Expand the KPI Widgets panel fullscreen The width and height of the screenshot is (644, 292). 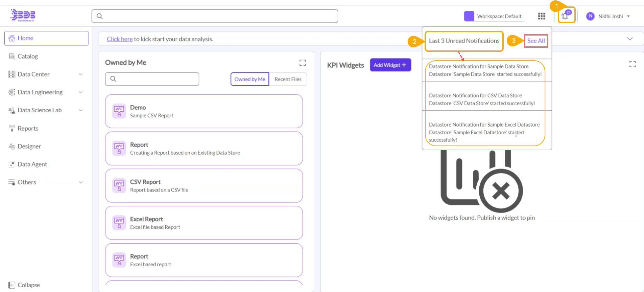632,64
